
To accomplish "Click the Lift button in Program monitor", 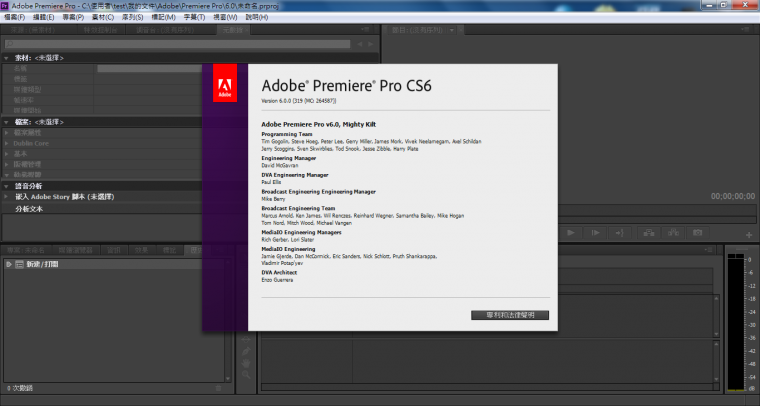I will 649,233.
